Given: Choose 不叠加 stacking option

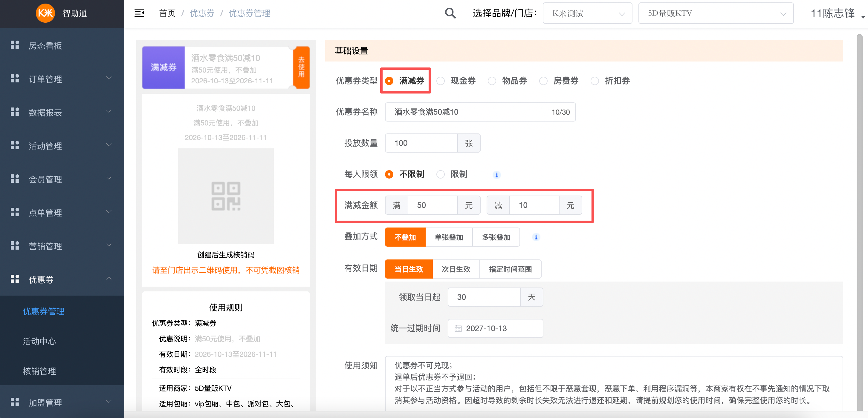Looking at the screenshot, I should point(405,237).
